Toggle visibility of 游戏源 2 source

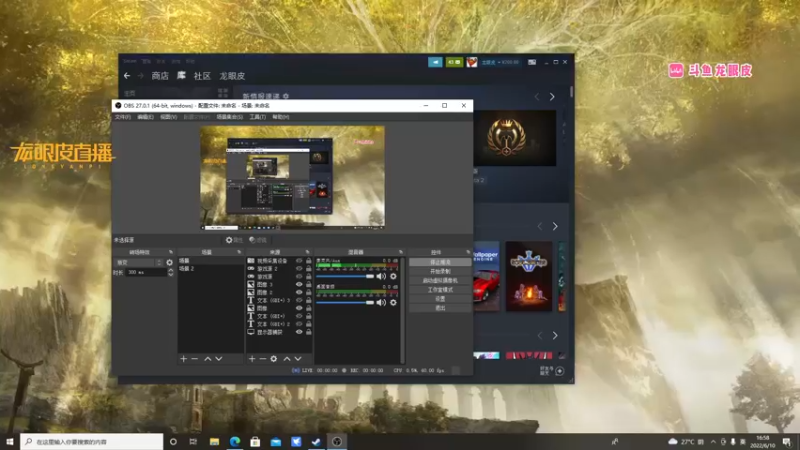(x=299, y=268)
